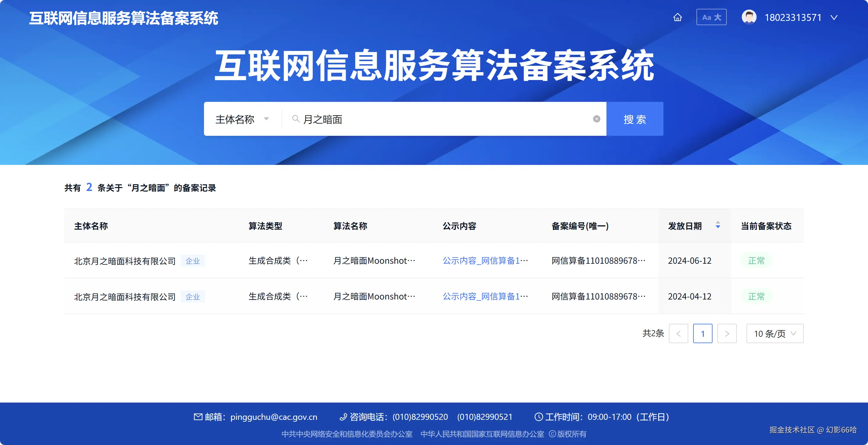Click algorithm name in 2024-06-12 row
The image size is (868, 445).
click(x=374, y=261)
